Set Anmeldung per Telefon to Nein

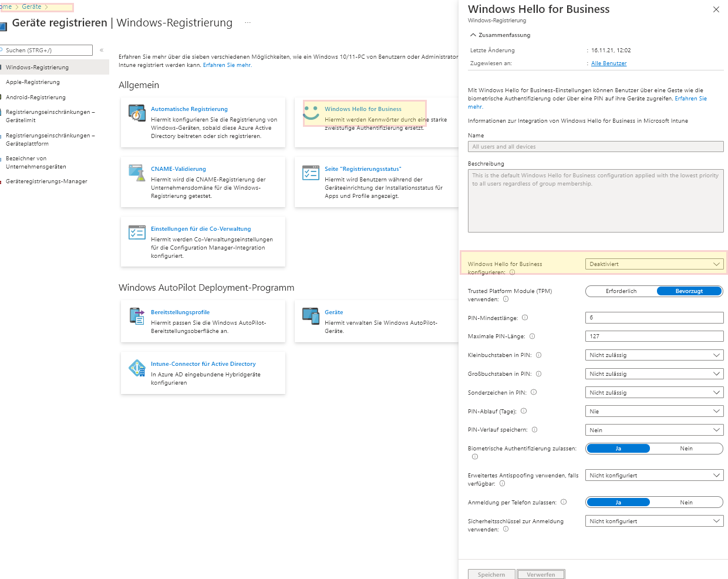click(x=686, y=503)
